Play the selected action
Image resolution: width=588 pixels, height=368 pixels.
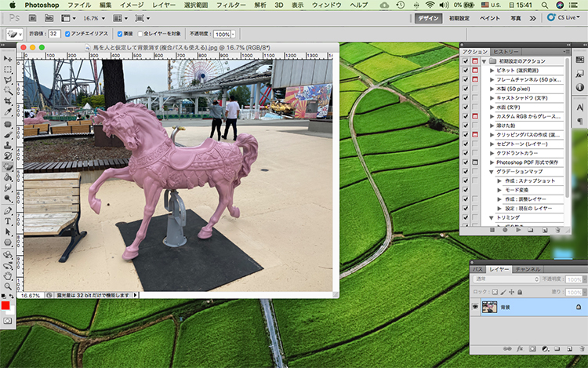coord(518,230)
